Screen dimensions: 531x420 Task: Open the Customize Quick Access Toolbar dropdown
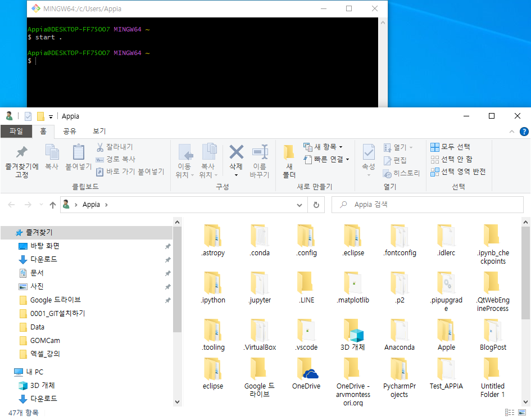51,116
